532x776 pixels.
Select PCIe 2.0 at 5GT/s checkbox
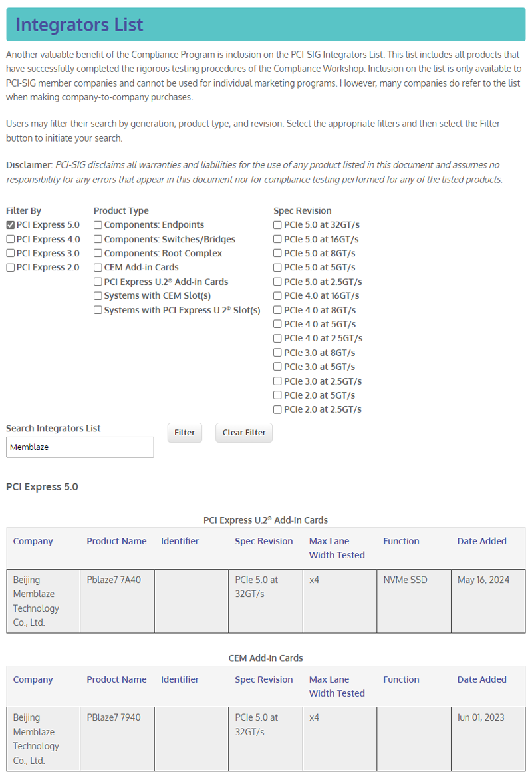coord(277,395)
